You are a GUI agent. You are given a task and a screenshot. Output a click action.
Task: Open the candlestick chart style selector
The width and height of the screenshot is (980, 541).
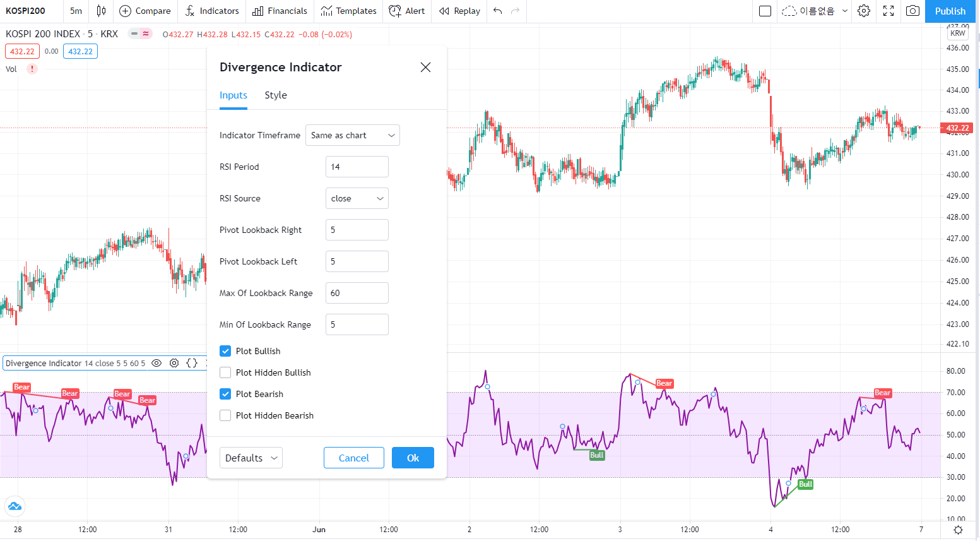(x=101, y=11)
